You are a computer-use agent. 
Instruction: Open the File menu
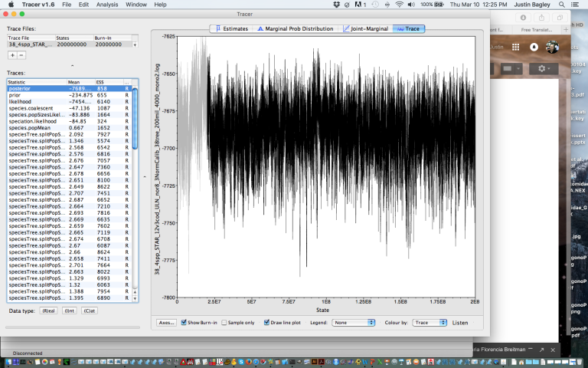coord(67,5)
